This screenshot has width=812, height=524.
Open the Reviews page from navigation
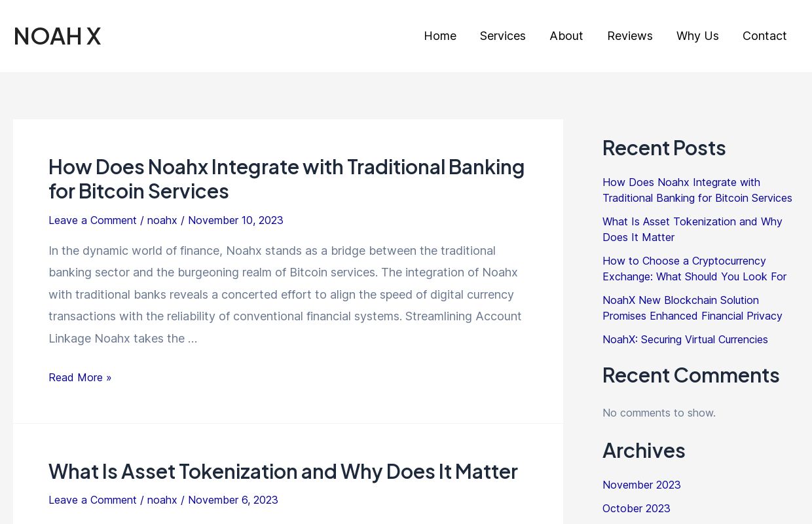tap(629, 36)
